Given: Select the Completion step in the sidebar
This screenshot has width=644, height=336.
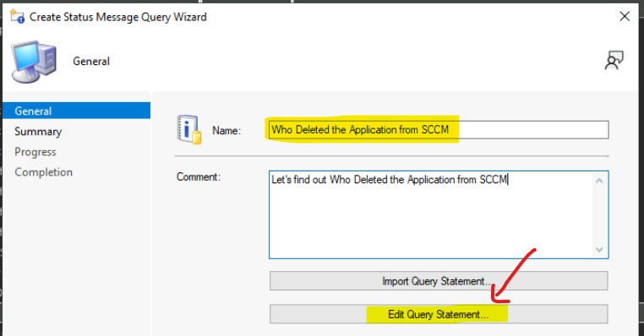Looking at the screenshot, I should (x=44, y=172).
